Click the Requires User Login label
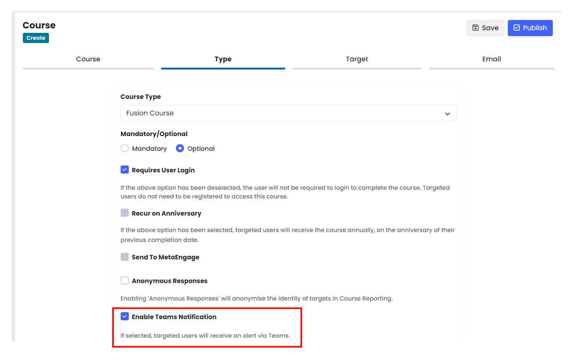Viewport: 588px width, 364px height. (163, 170)
